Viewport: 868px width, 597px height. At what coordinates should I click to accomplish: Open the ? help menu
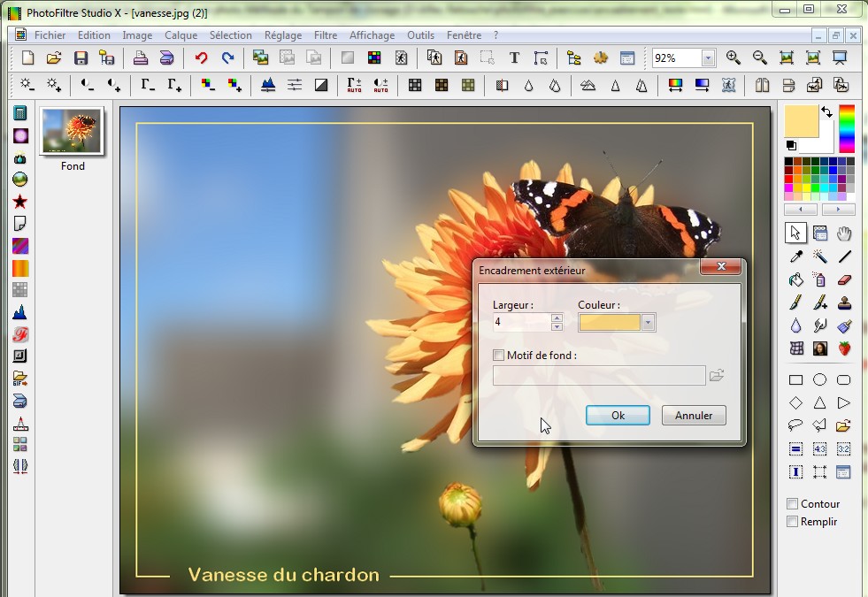496,34
